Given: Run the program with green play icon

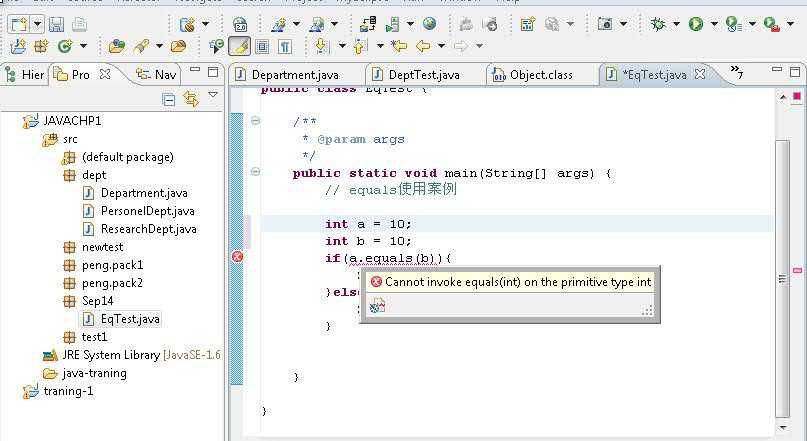Looking at the screenshot, I should pyautogui.click(x=696, y=24).
